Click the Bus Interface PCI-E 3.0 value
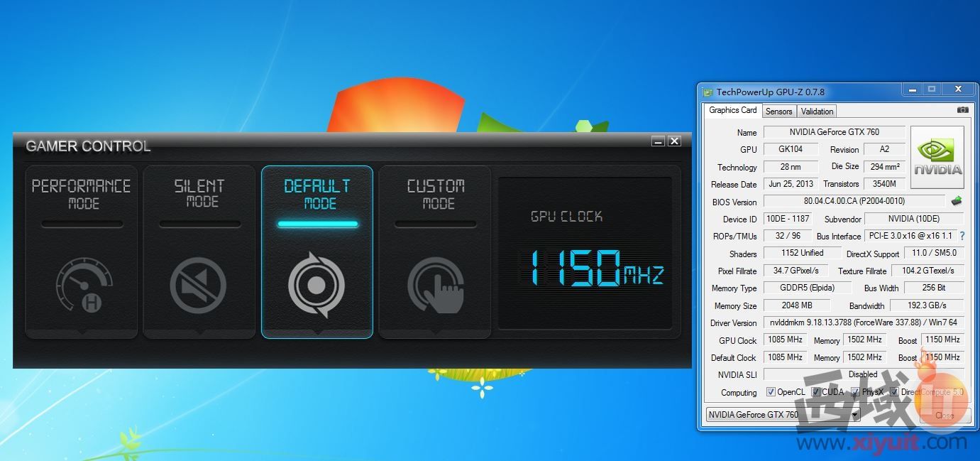980x461 pixels. tap(910, 236)
